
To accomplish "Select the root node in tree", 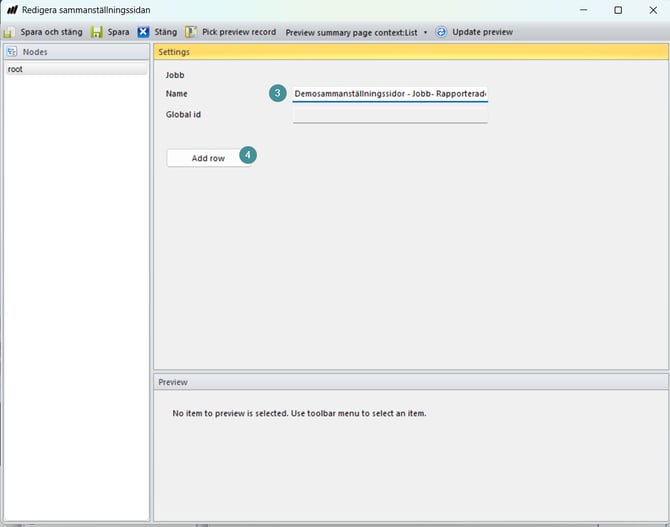I will coord(16,69).
